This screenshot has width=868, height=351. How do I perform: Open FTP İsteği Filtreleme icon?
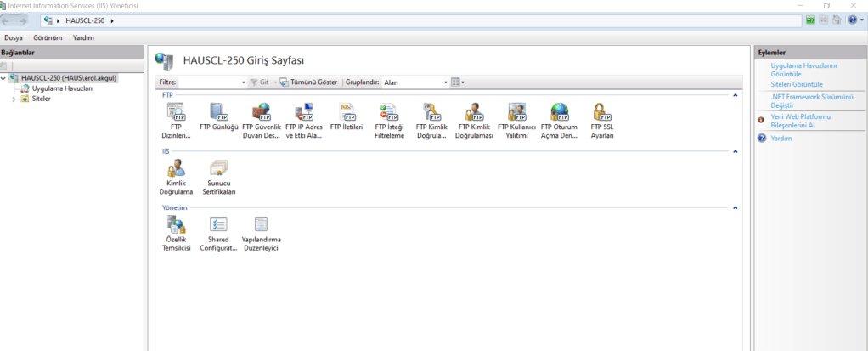pyautogui.click(x=389, y=113)
